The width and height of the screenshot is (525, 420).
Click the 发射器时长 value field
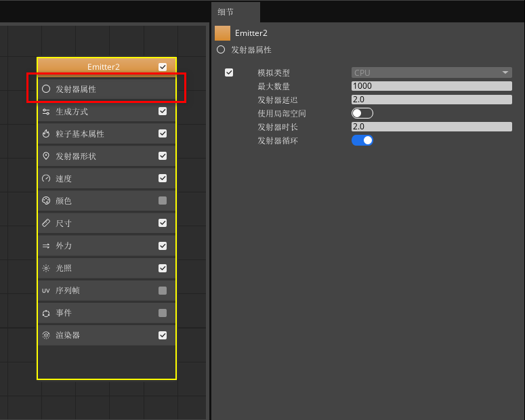click(432, 127)
